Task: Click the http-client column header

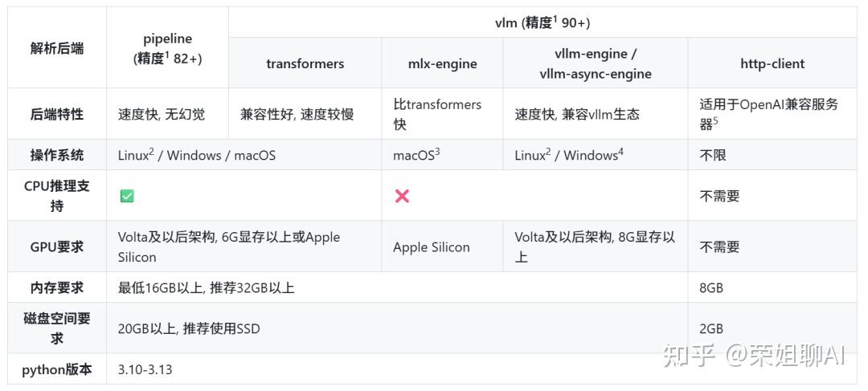Action: pos(772,63)
